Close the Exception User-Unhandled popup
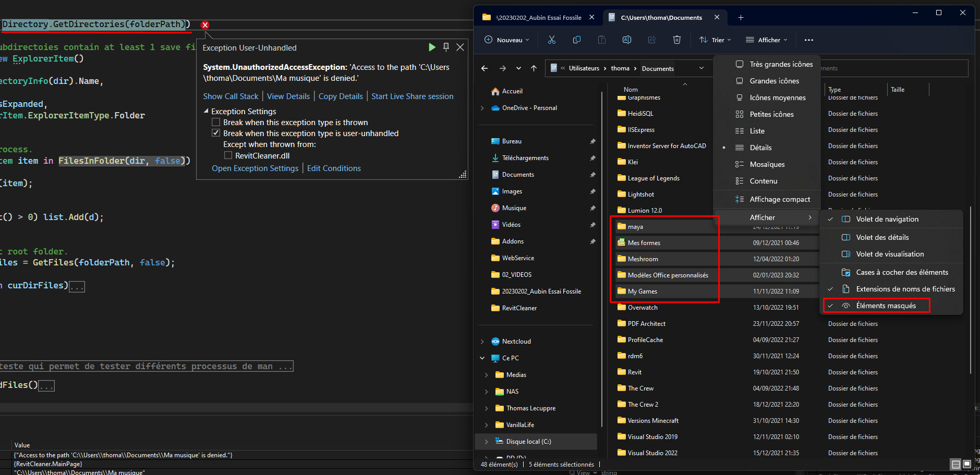The width and height of the screenshot is (980, 475). pyautogui.click(x=460, y=47)
